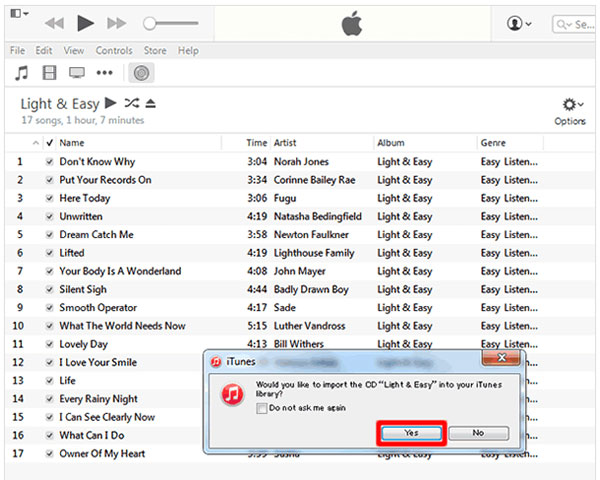Uncheck the Life track checkbox
Screen dimensions: 600x480
pos(49,381)
